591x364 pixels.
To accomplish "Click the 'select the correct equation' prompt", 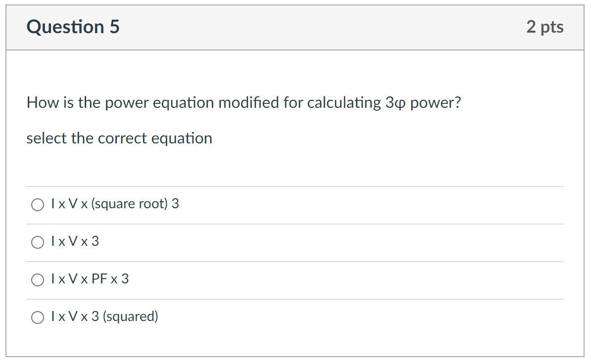I will 119,138.
